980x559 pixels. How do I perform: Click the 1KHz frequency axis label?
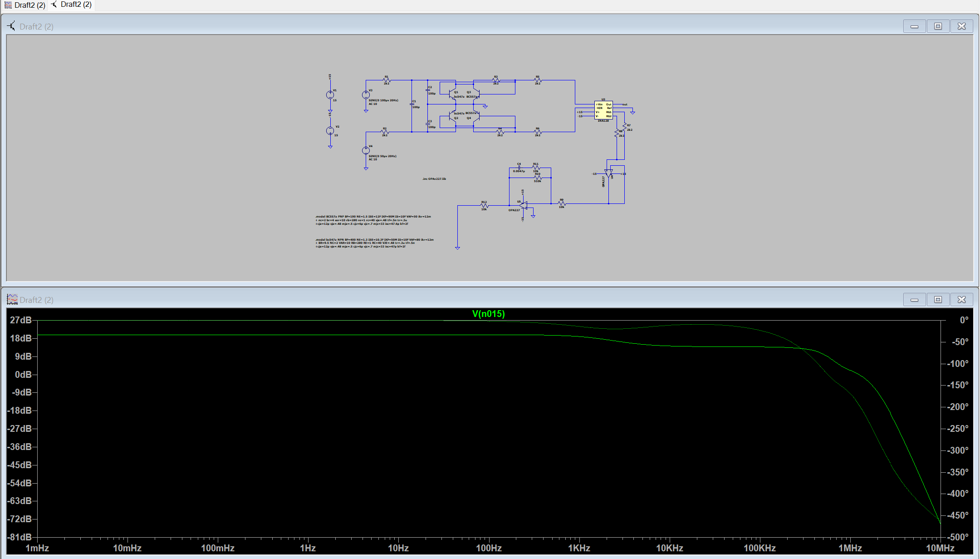coord(579,548)
